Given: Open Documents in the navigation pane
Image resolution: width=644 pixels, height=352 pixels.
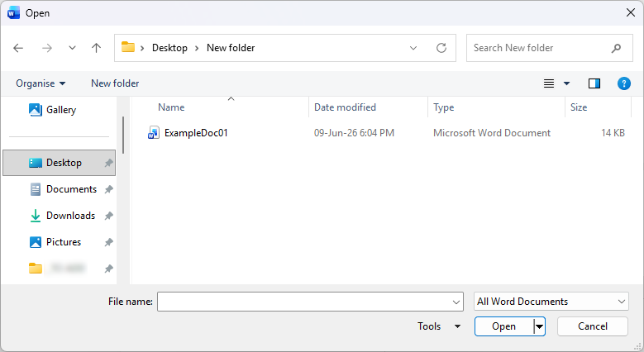Looking at the screenshot, I should coord(64,189).
